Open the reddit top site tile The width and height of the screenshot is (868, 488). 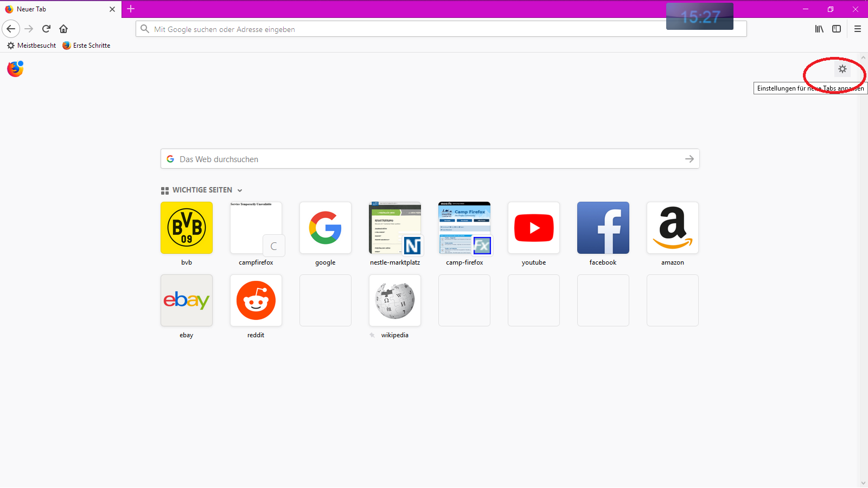[256, 300]
